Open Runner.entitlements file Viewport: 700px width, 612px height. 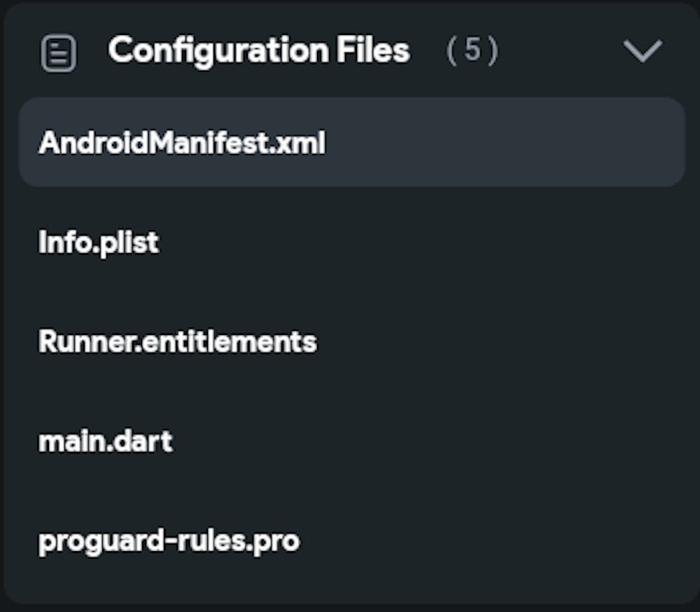[177, 342]
